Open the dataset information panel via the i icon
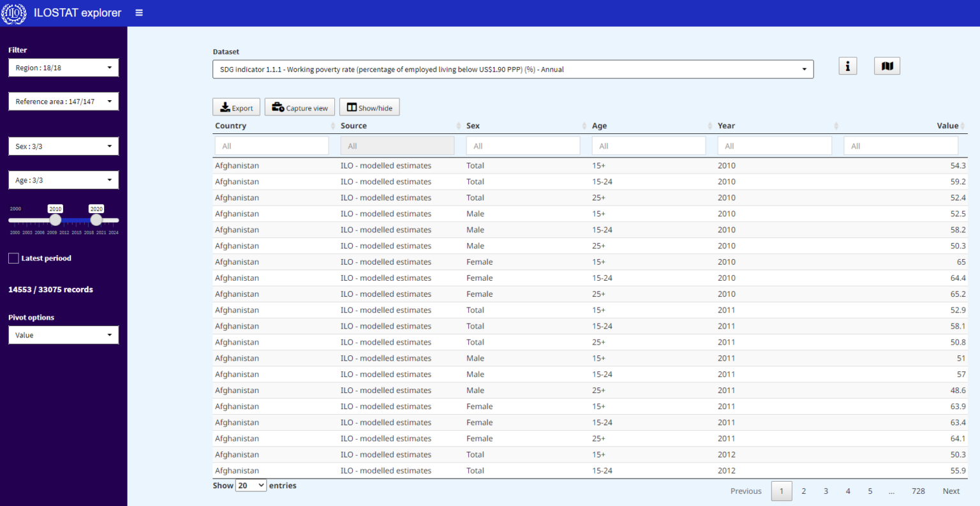The height and width of the screenshot is (506, 980). [x=847, y=65]
